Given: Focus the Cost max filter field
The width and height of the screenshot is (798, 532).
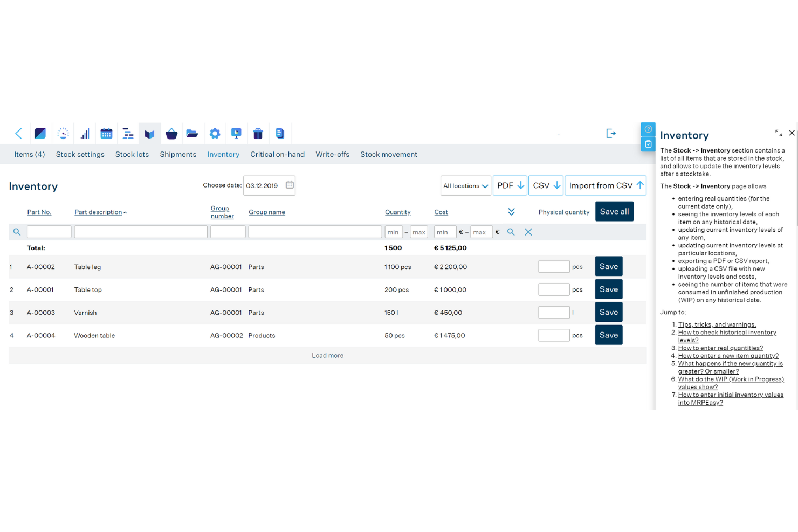Looking at the screenshot, I should pos(481,232).
